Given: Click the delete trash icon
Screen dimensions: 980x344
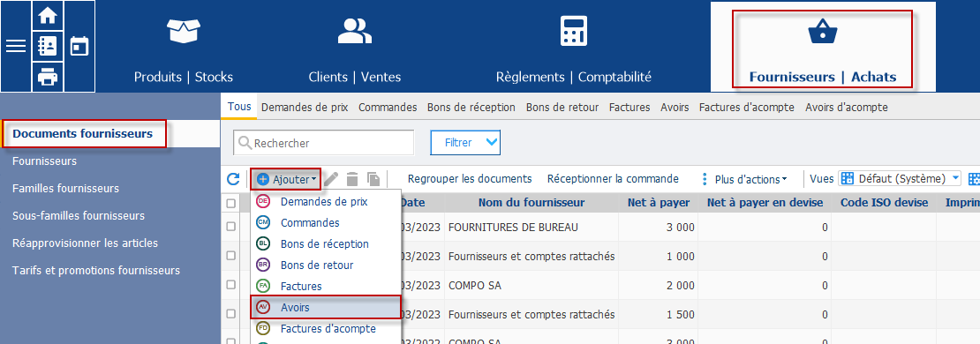Looking at the screenshot, I should click(x=352, y=179).
